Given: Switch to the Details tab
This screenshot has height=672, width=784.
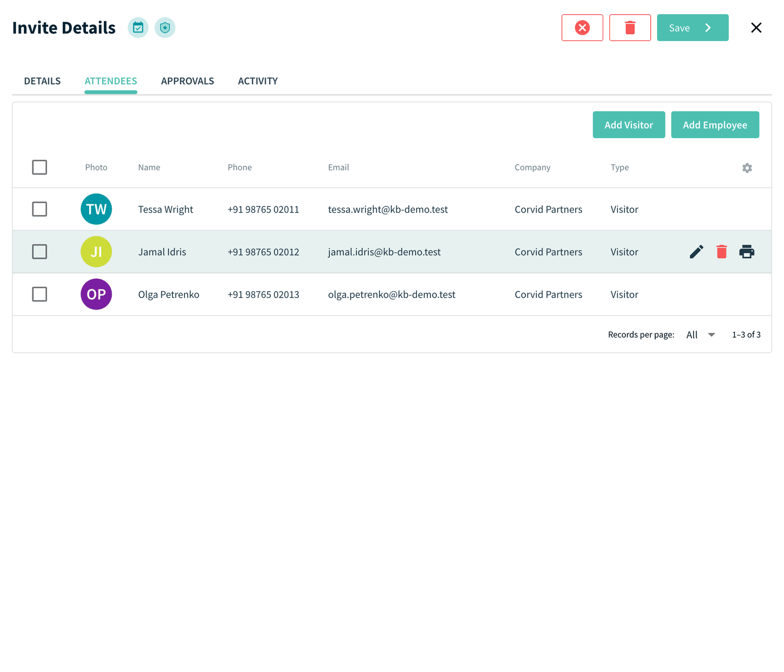Looking at the screenshot, I should [42, 81].
